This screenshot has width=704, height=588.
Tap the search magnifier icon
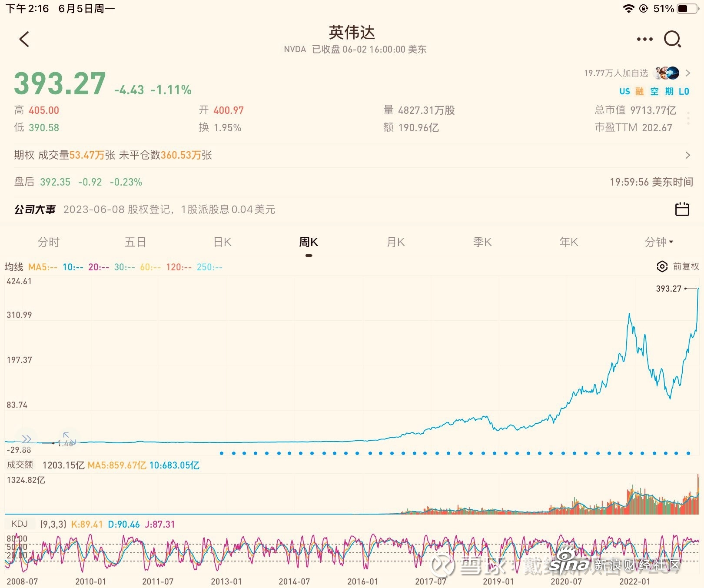pyautogui.click(x=672, y=39)
